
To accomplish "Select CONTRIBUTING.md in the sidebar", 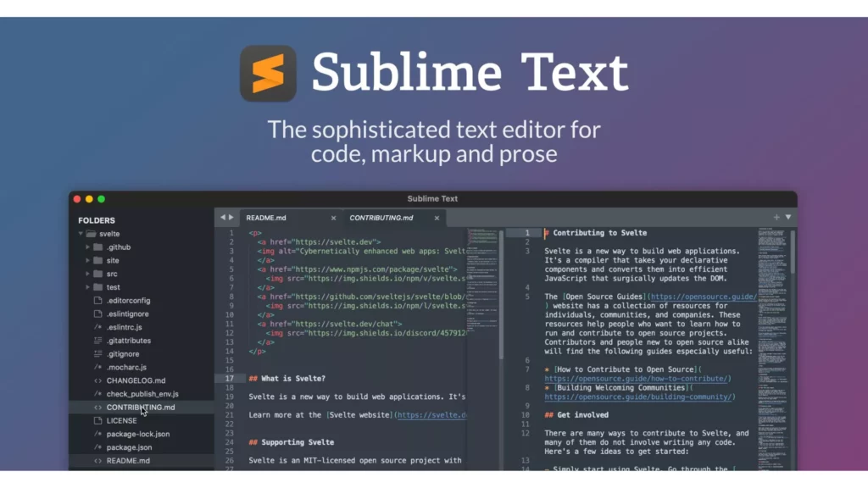I will tap(141, 408).
